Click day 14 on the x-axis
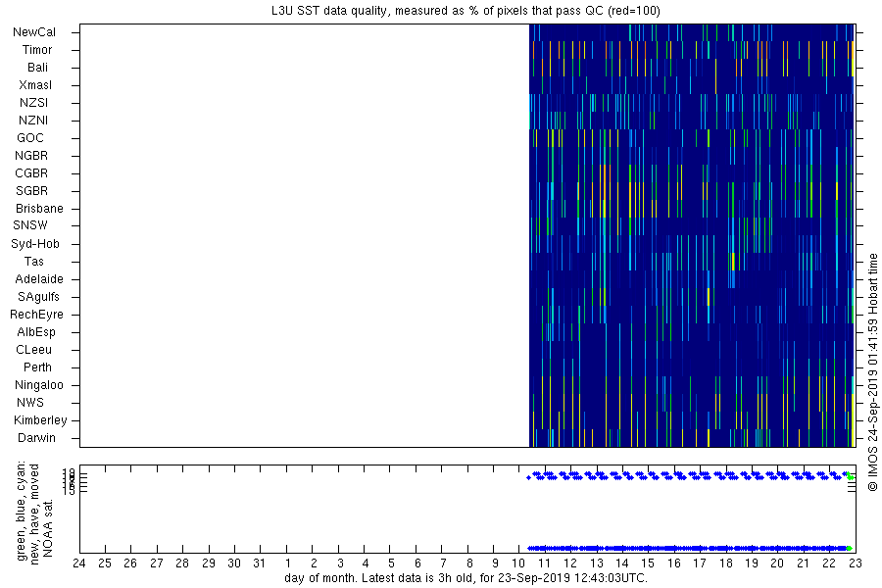Screen dimensions: 882x588 click(622, 563)
